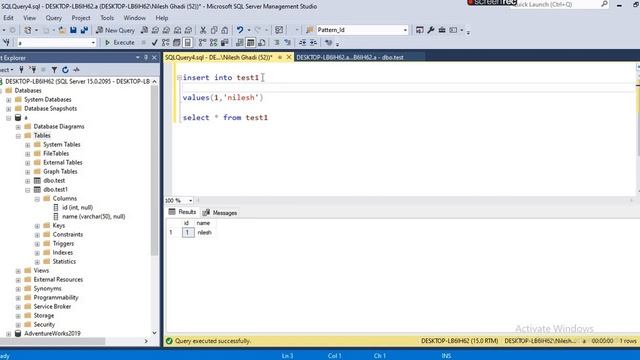Click the Parse checkmark icon
This screenshot has height=360, width=640.
pos(154,42)
